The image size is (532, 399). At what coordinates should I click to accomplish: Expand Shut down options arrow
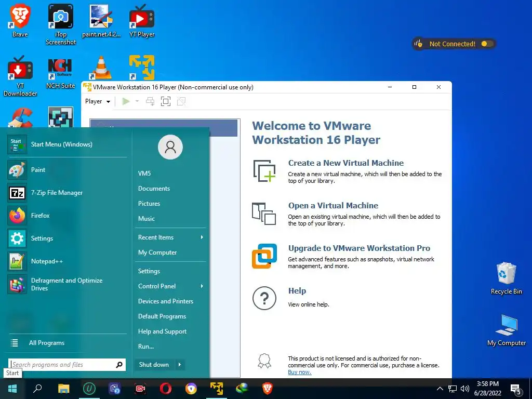(x=180, y=365)
